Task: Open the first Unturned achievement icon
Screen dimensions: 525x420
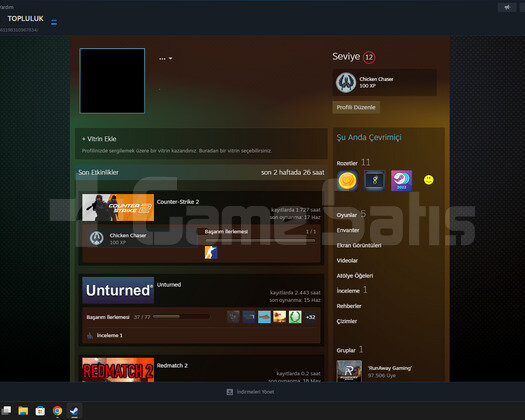Action: [x=233, y=317]
